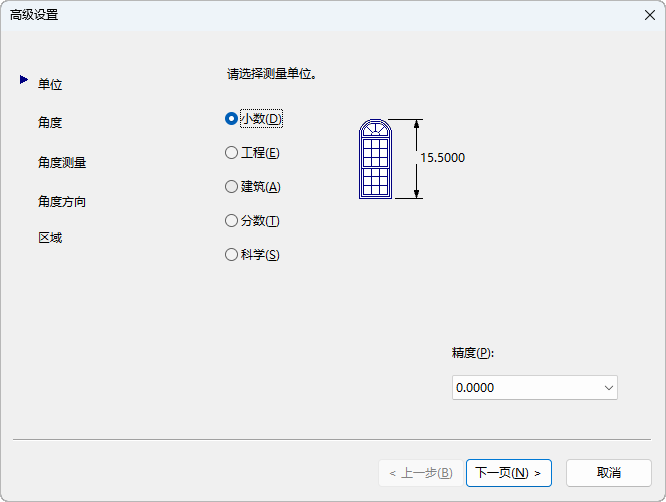Click the blue arrow step indicator

point(23,80)
